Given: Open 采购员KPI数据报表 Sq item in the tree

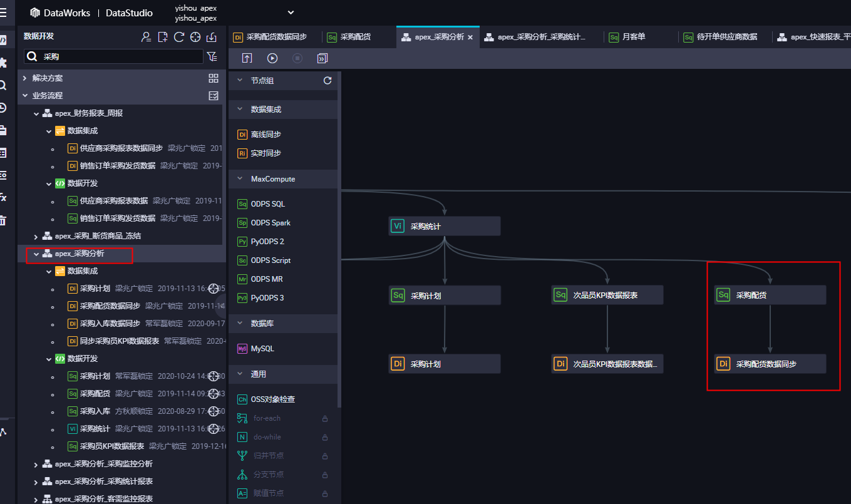Looking at the screenshot, I should 112,446.
